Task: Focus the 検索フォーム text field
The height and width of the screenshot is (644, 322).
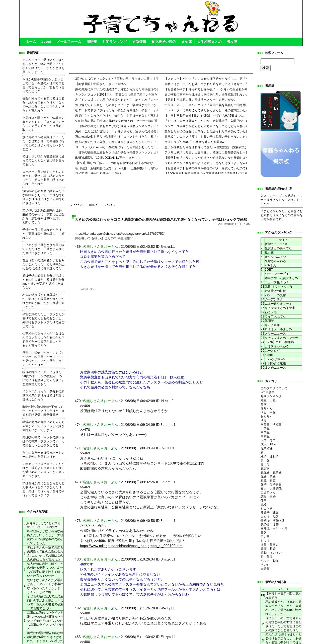Action: (277, 61)
